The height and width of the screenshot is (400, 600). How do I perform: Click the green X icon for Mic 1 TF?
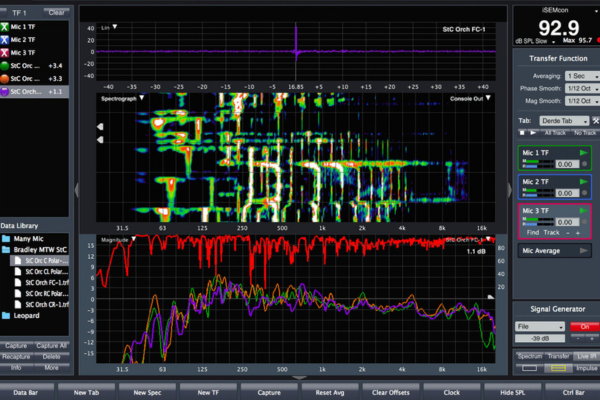[5, 27]
